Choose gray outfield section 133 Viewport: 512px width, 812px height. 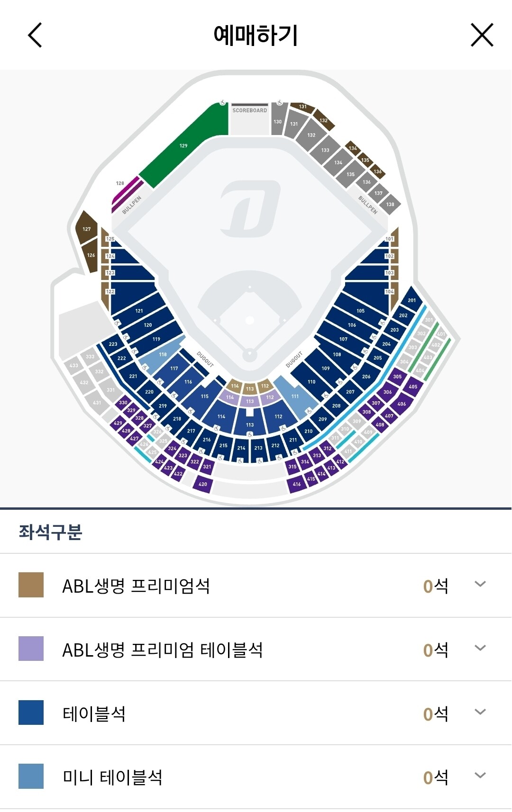coord(325,150)
